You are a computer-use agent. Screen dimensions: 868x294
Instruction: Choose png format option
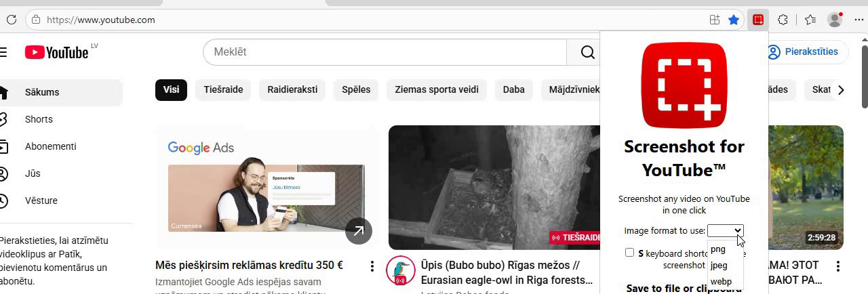point(725,249)
